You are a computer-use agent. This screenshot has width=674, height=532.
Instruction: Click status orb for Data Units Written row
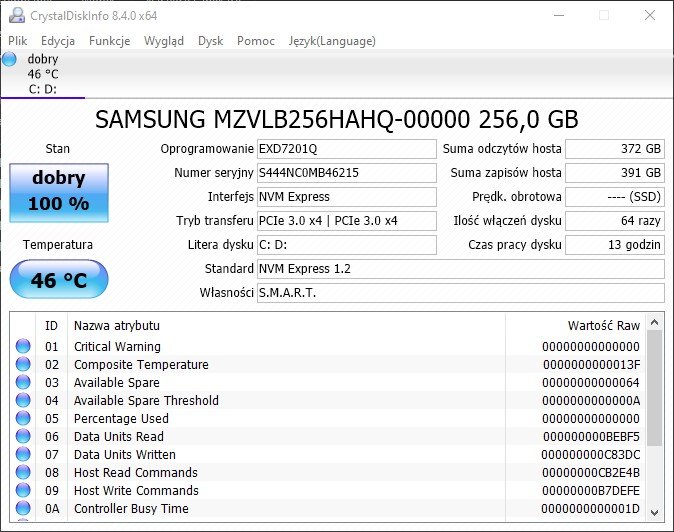(x=23, y=454)
